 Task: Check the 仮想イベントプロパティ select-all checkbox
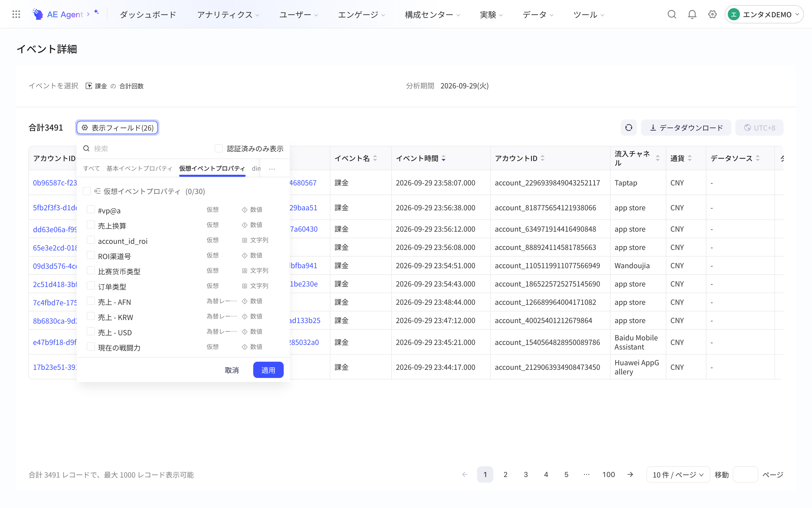[x=87, y=191]
